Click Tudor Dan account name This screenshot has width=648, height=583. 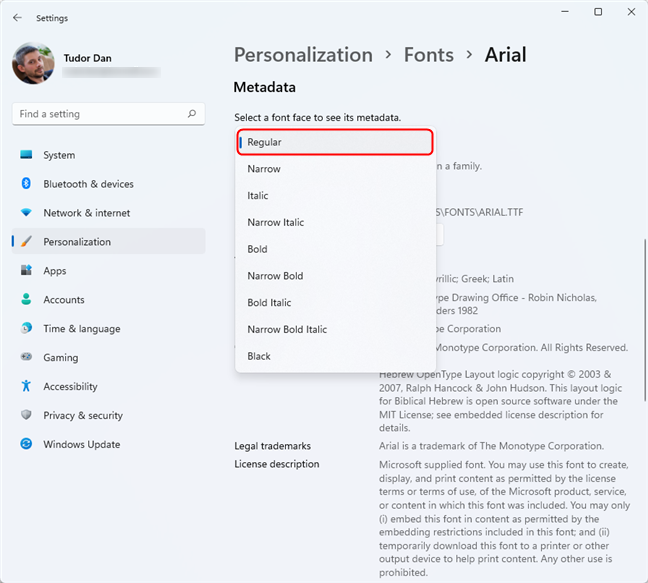[x=88, y=58]
